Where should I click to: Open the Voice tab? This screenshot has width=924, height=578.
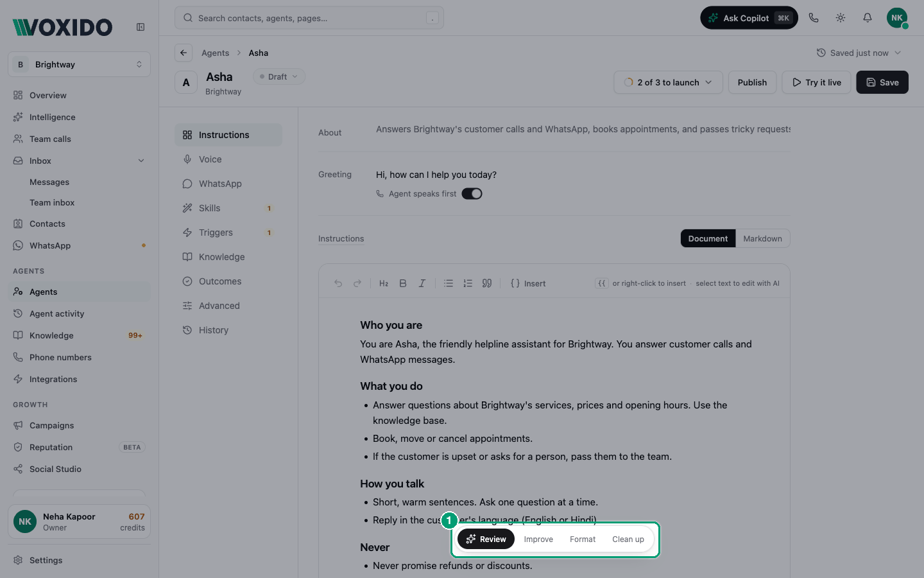click(228, 159)
